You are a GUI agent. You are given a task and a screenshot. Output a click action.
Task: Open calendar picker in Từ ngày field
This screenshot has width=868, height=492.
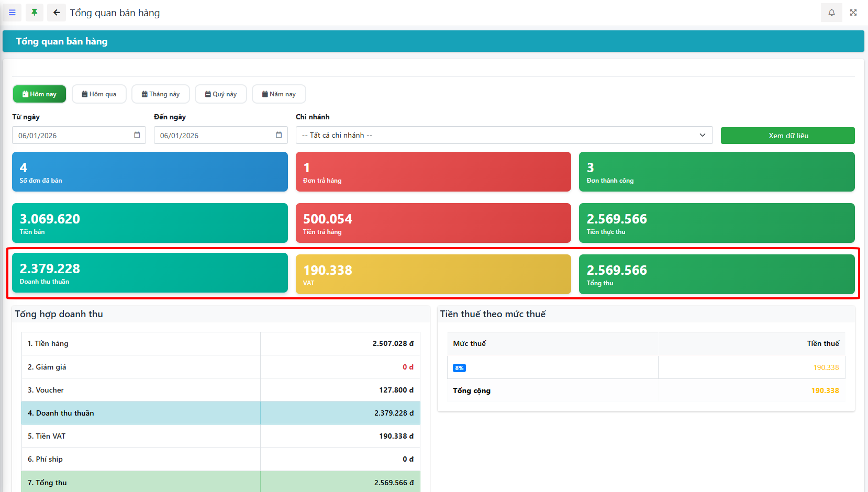[137, 135]
